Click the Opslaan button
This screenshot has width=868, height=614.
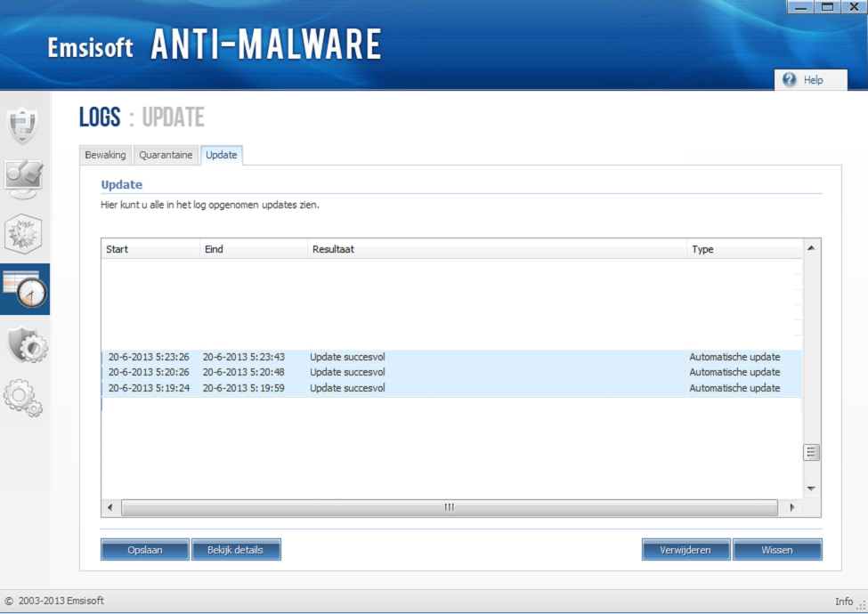(x=145, y=550)
